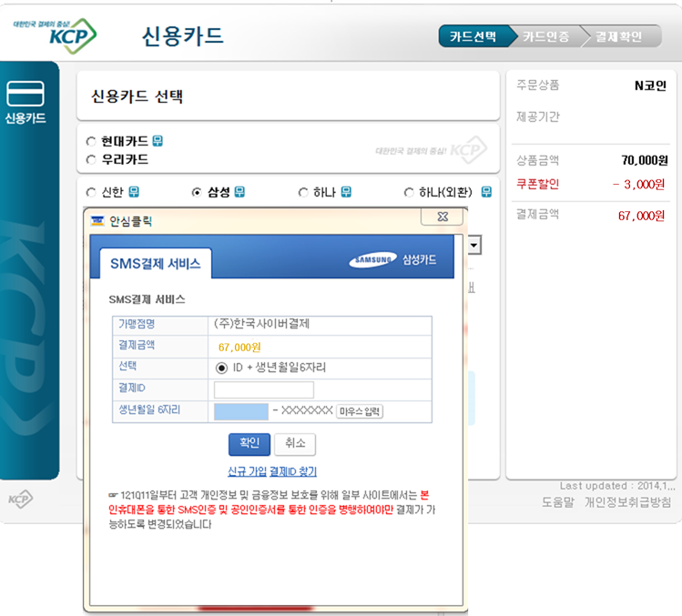Click (주)한국사이버결제 merchant name
682x616 pixels.
pos(261,324)
